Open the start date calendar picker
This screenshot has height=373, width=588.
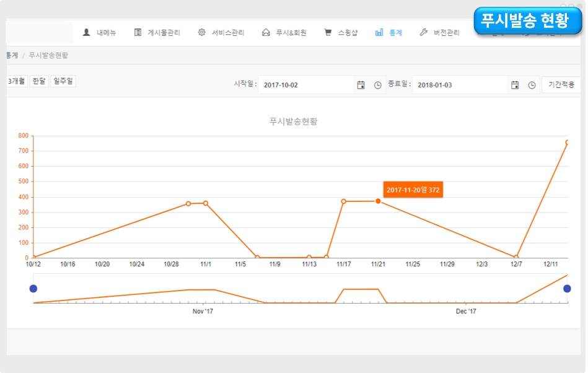pyautogui.click(x=361, y=85)
